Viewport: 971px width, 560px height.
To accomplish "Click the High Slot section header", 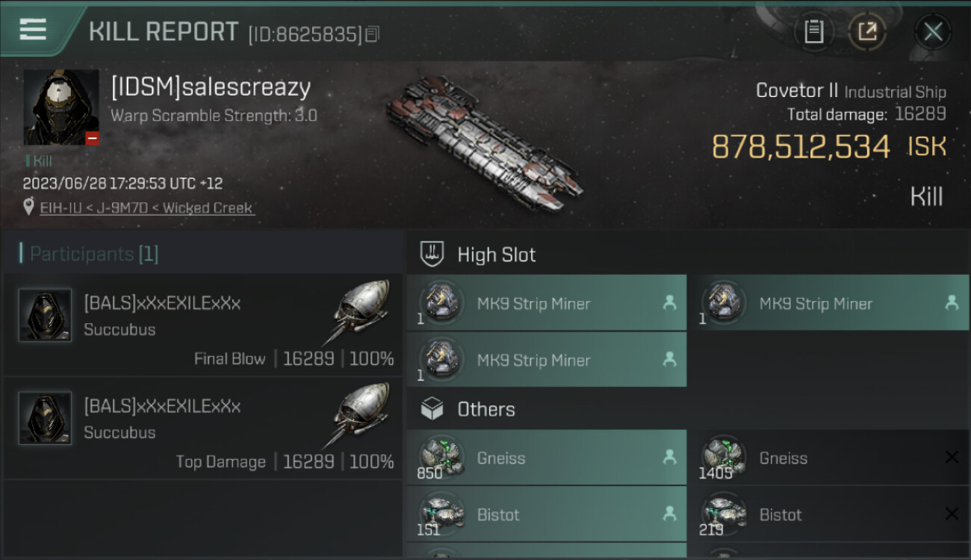I will (496, 255).
